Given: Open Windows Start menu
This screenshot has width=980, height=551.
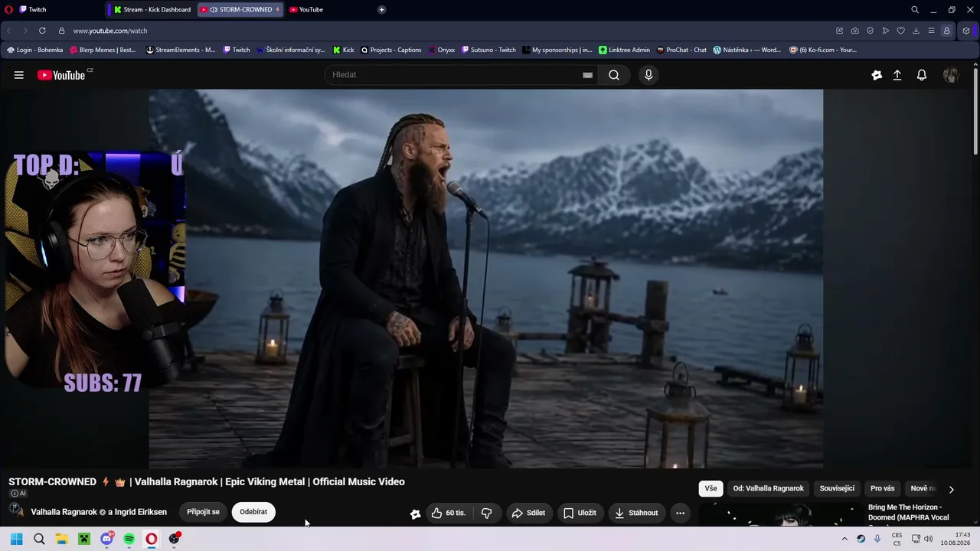Looking at the screenshot, I should pos(16,539).
